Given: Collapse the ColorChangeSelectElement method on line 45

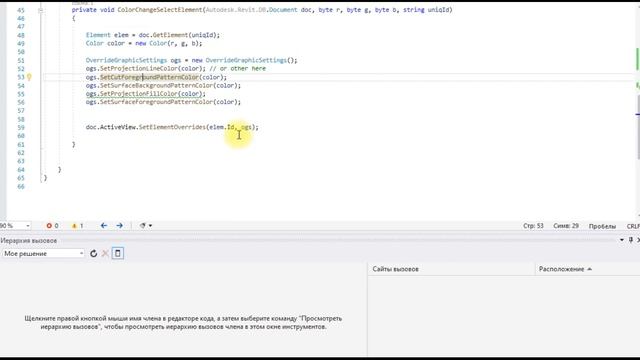Looking at the screenshot, I should 40,10.
